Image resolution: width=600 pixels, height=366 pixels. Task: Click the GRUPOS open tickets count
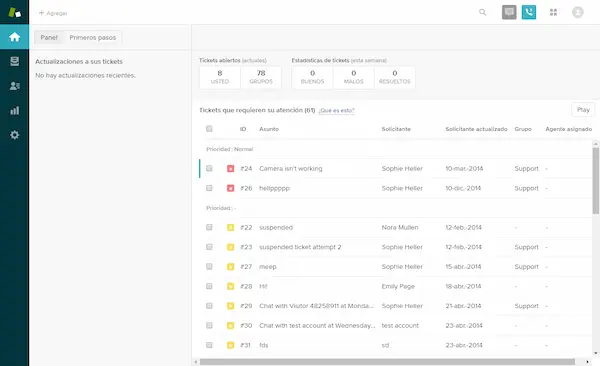[261, 77]
